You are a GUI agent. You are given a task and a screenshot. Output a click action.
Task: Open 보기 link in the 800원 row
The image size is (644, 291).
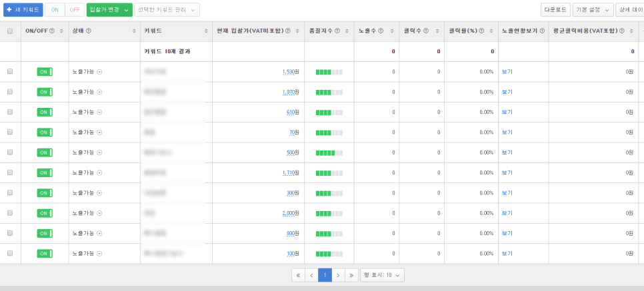tap(507, 233)
